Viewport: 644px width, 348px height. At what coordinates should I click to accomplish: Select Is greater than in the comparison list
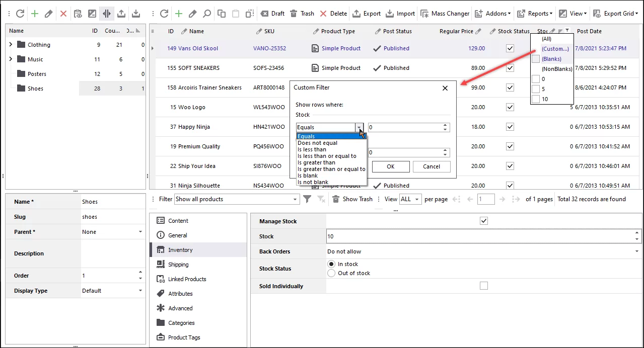pyautogui.click(x=317, y=162)
